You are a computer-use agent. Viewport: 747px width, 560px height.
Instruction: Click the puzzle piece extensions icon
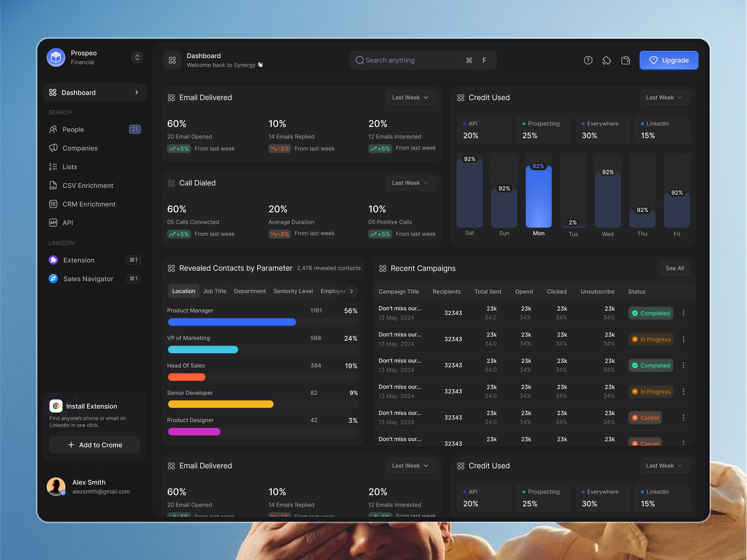pos(607,60)
